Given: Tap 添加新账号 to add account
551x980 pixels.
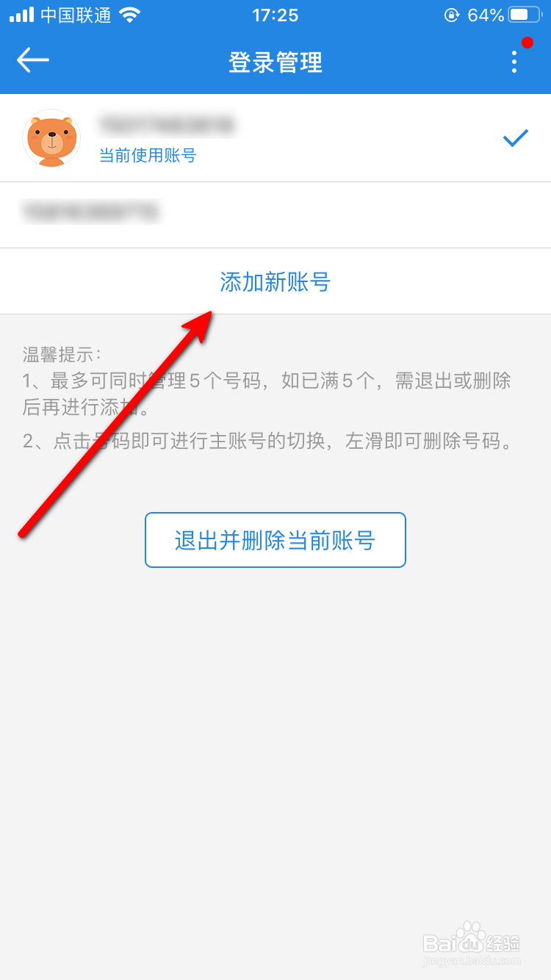Looking at the screenshot, I should pyautogui.click(x=275, y=281).
